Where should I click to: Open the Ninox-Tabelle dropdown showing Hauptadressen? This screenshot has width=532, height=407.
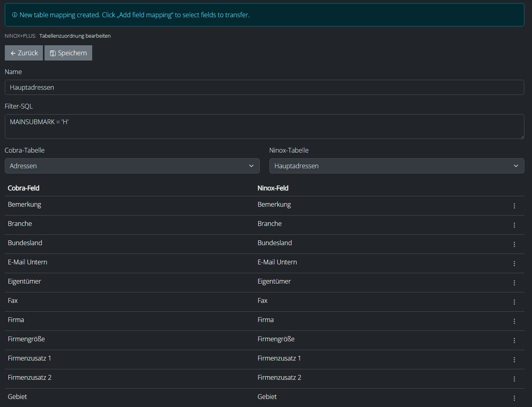(397, 166)
